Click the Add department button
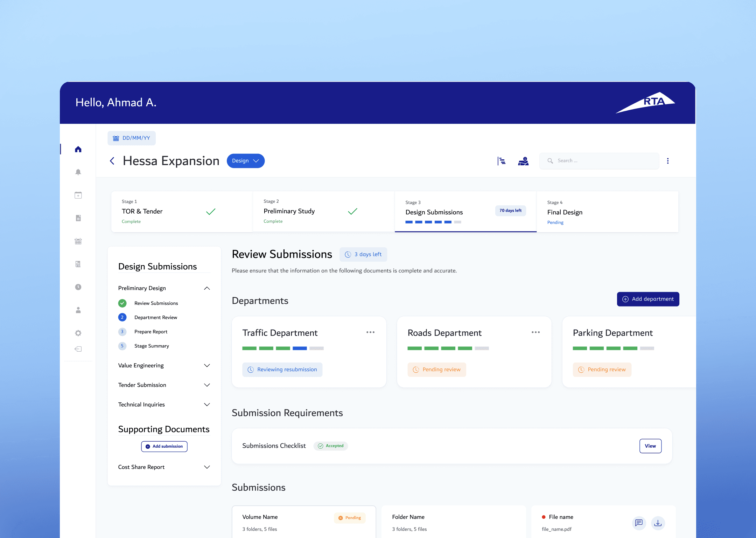Viewport: 756px width, 538px height. pos(648,299)
